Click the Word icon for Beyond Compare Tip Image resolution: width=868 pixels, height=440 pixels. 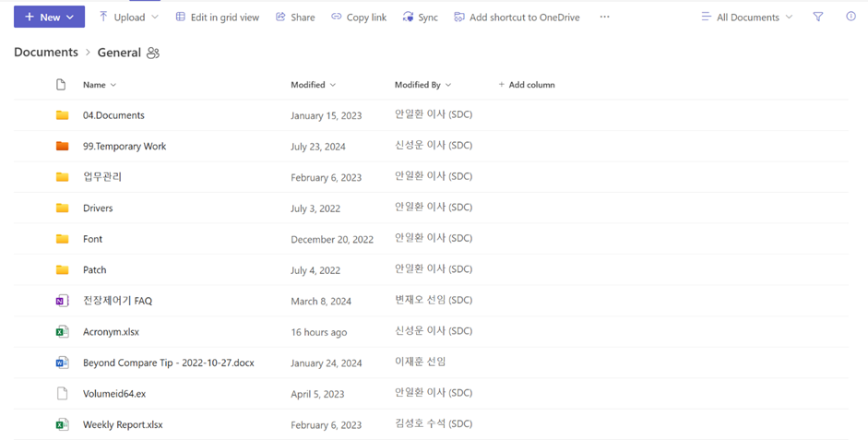coord(62,363)
